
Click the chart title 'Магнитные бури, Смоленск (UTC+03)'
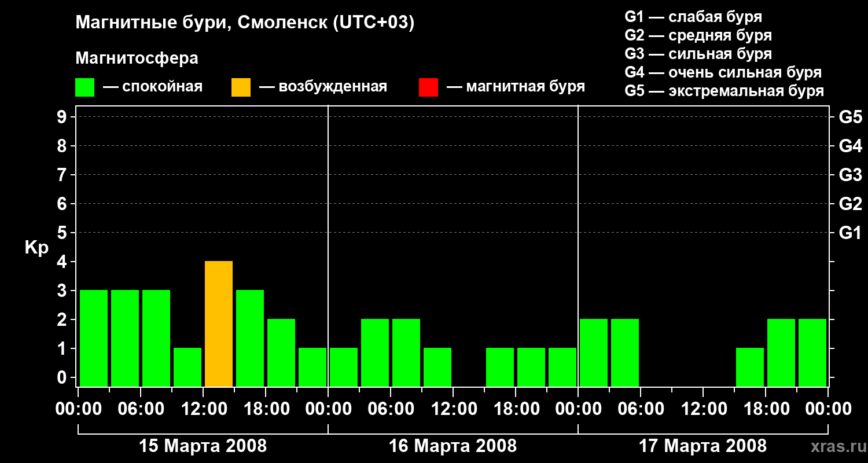click(245, 23)
